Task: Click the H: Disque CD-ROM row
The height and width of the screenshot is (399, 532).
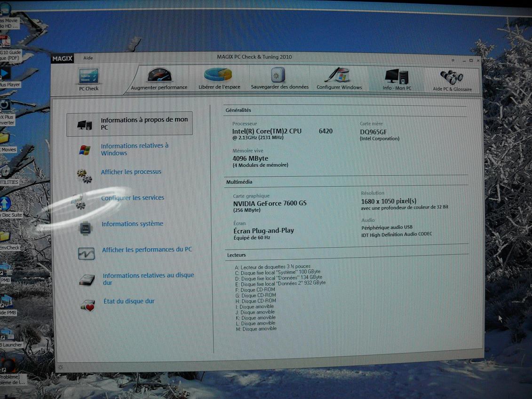Action: point(256,301)
